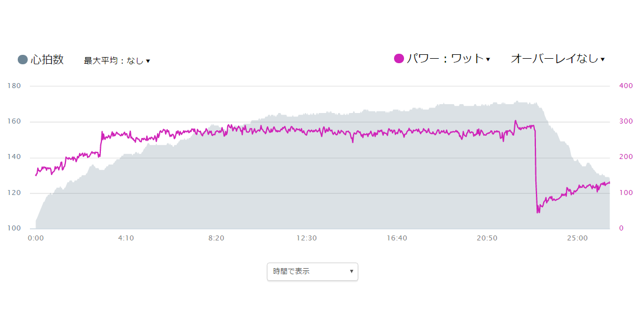644x318 pixels.
Task: Click the 心拍数 legend label
Action: pos(47,59)
